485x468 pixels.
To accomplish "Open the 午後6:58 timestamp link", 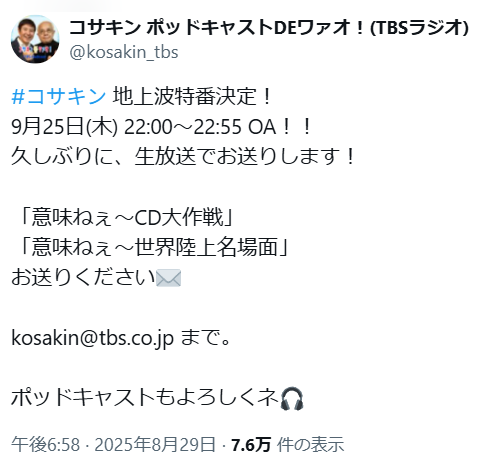I will pyautogui.click(x=45, y=444).
